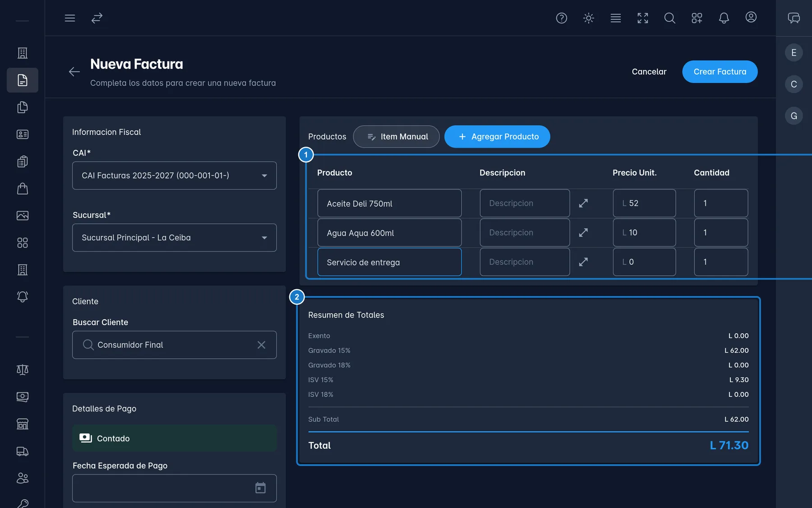Enter fullscreen with expand arrows icon

[643, 18]
